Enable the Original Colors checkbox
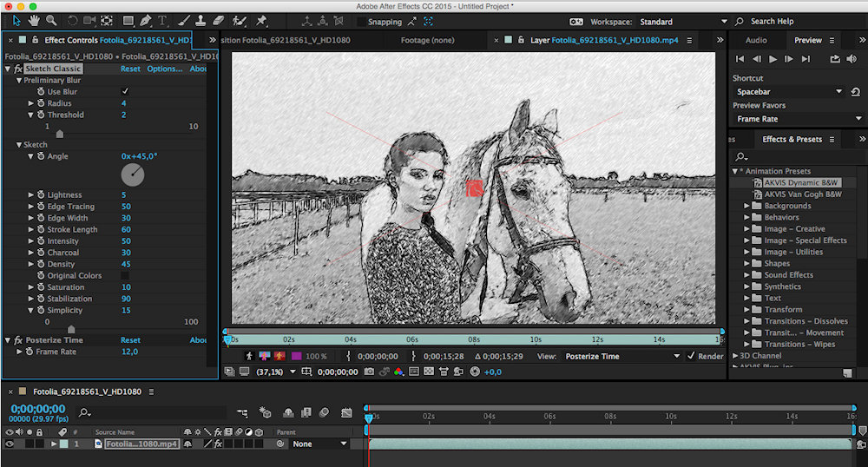This screenshot has width=868, height=467. [x=125, y=276]
